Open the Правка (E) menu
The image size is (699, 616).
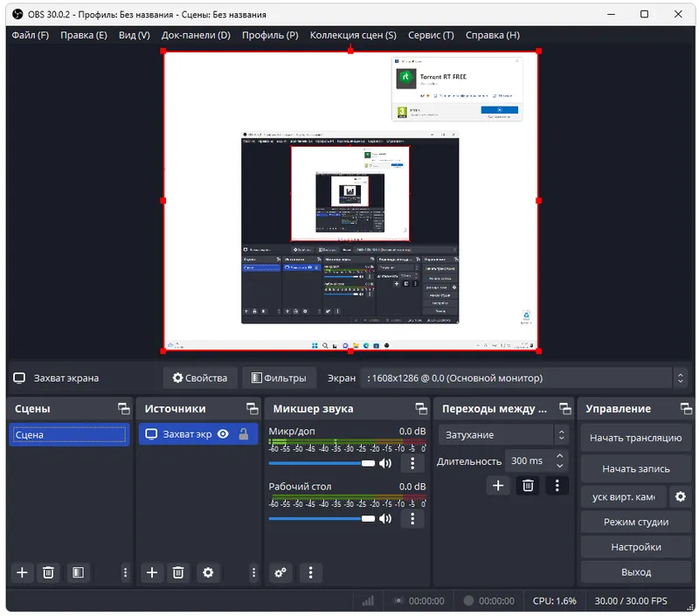(x=84, y=35)
